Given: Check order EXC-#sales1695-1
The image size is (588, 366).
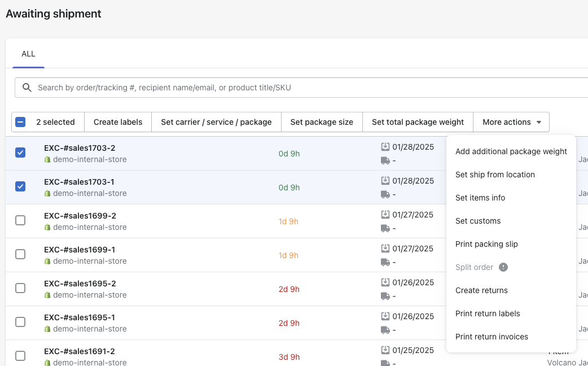Looking at the screenshot, I should pos(20,322).
